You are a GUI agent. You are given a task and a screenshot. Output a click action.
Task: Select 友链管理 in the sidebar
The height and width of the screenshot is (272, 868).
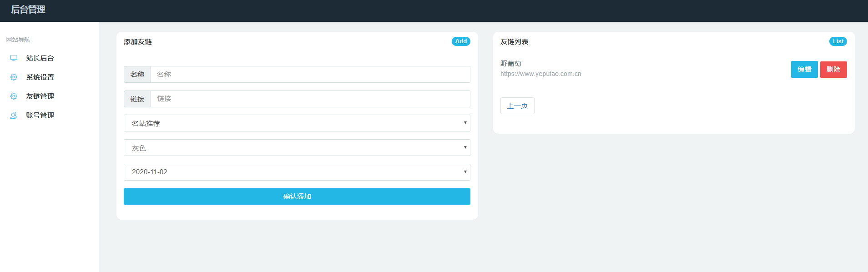pyautogui.click(x=40, y=96)
